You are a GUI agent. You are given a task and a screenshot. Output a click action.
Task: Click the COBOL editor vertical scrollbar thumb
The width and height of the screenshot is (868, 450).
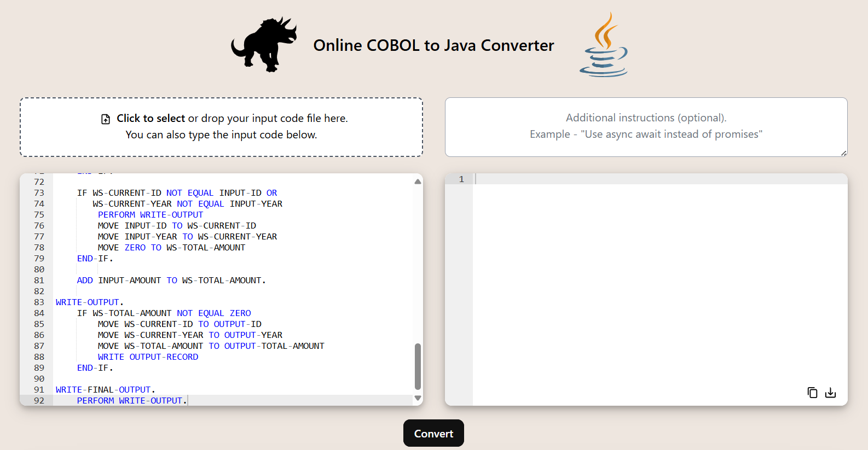click(418, 366)
